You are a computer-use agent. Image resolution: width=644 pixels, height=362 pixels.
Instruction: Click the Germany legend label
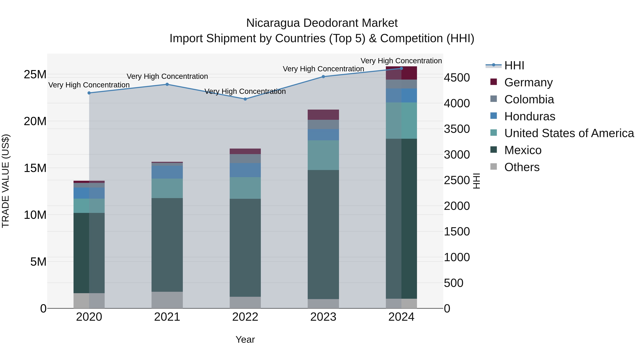[x=528, y=82]
